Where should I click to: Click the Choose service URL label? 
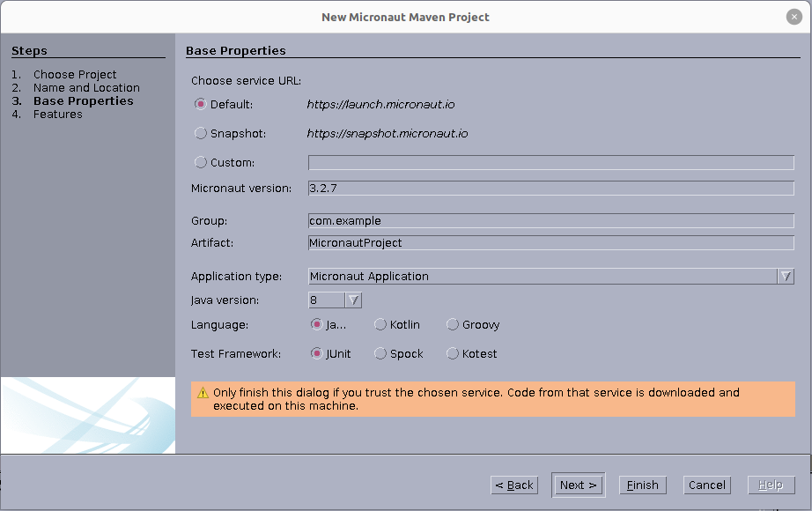(x=246, y=81)
